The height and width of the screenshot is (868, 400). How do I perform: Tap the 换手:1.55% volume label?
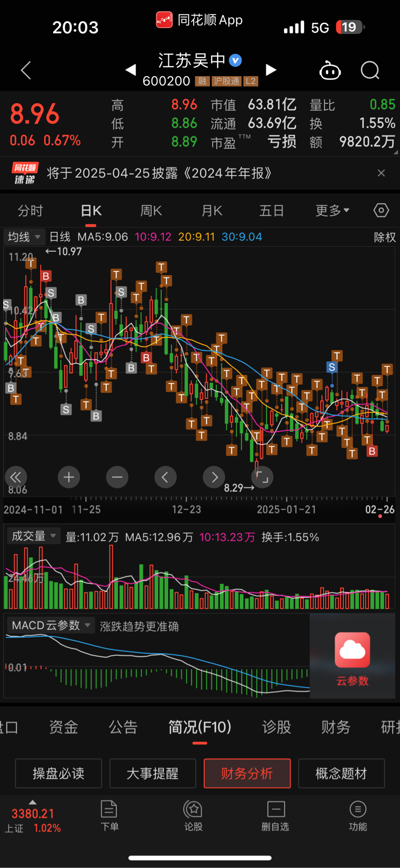pos(290,537)
